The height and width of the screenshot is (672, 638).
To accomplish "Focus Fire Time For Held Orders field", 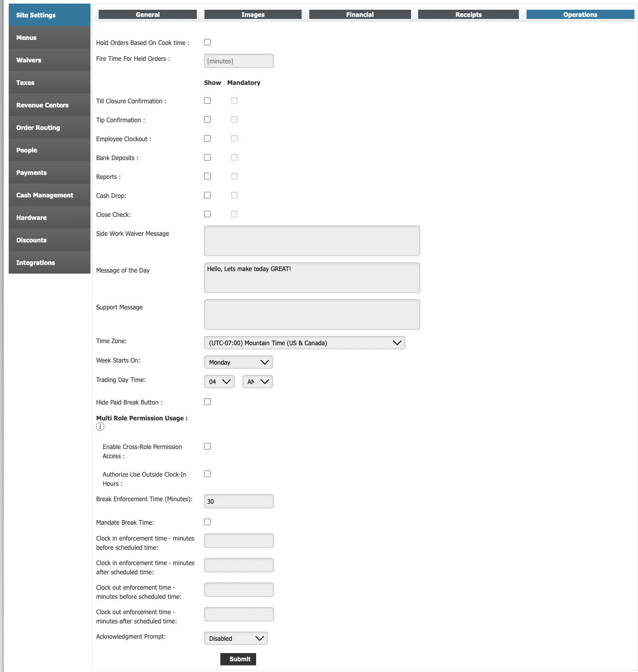I will pyautogui.click(x=239, y=61).
